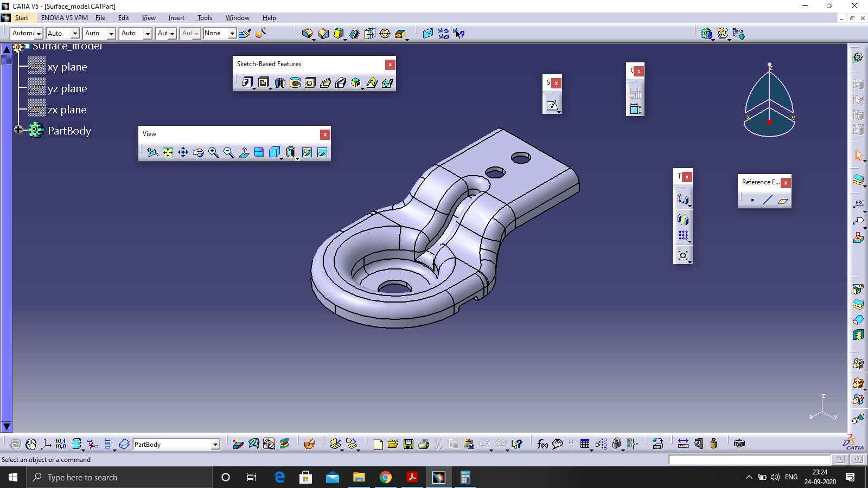Image resolution: width=868 pixels, height=488 pixels.
Task: Open the File menu
Action: pos(100,18)
